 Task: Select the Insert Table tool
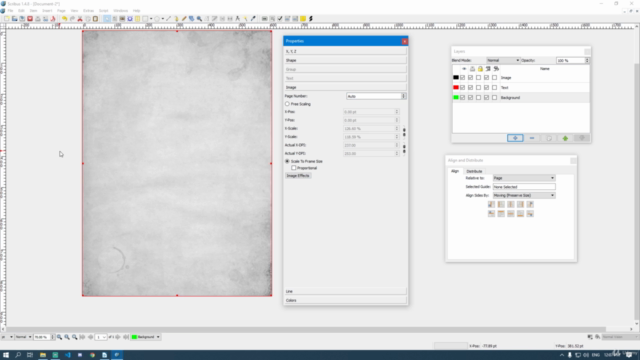[x=138, y=19]
